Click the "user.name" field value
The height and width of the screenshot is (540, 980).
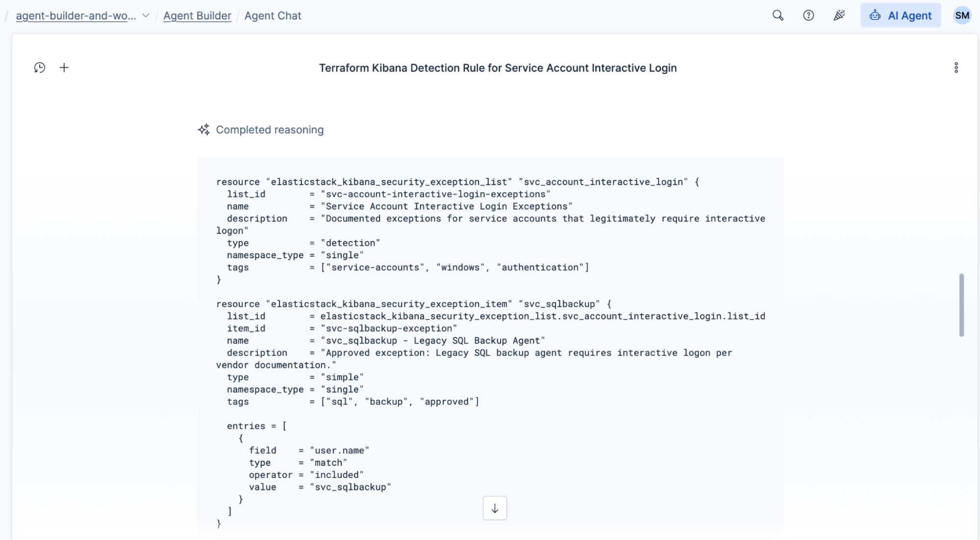[339, 450]
